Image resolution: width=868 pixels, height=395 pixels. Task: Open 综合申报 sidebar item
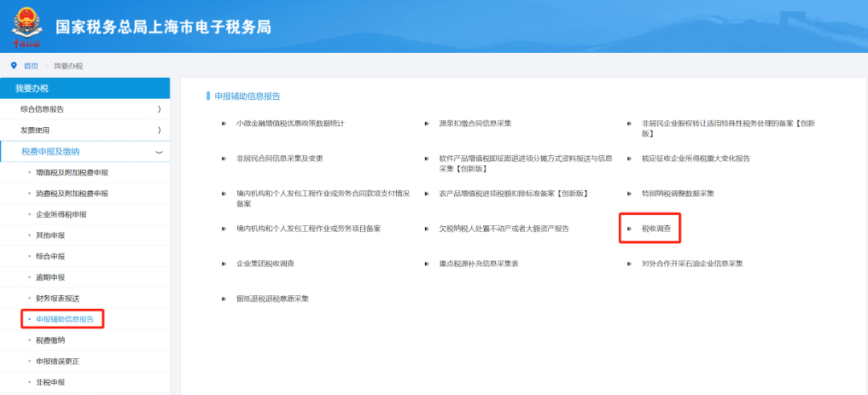[51, 257]
